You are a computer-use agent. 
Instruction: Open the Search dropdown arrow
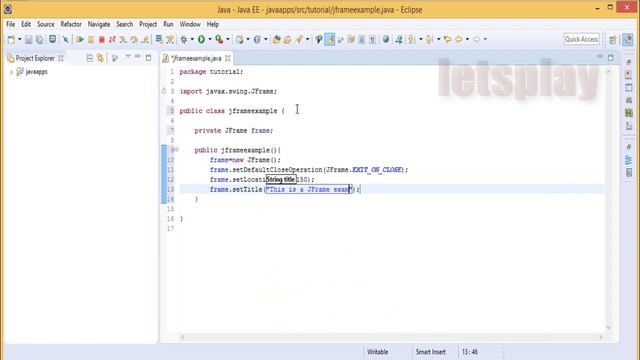307,40
